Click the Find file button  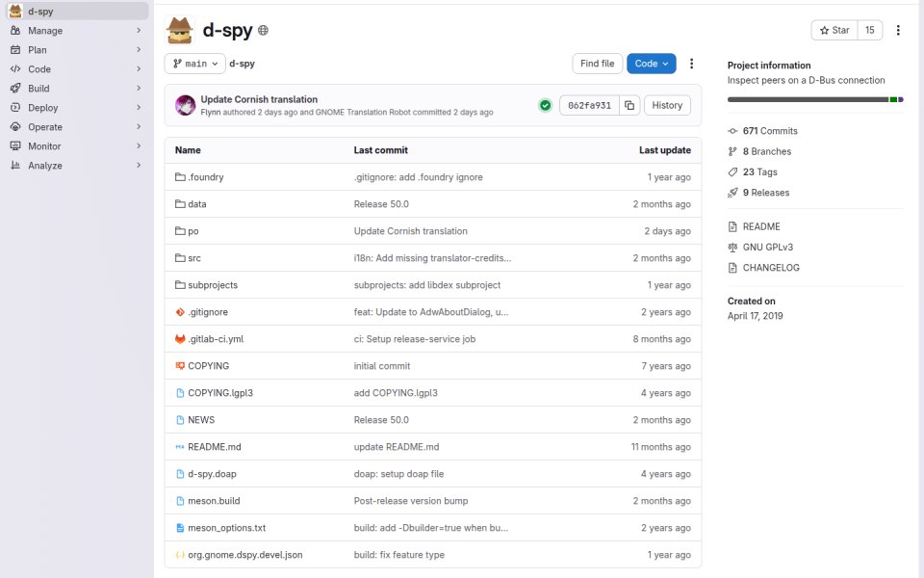(597, 64)
